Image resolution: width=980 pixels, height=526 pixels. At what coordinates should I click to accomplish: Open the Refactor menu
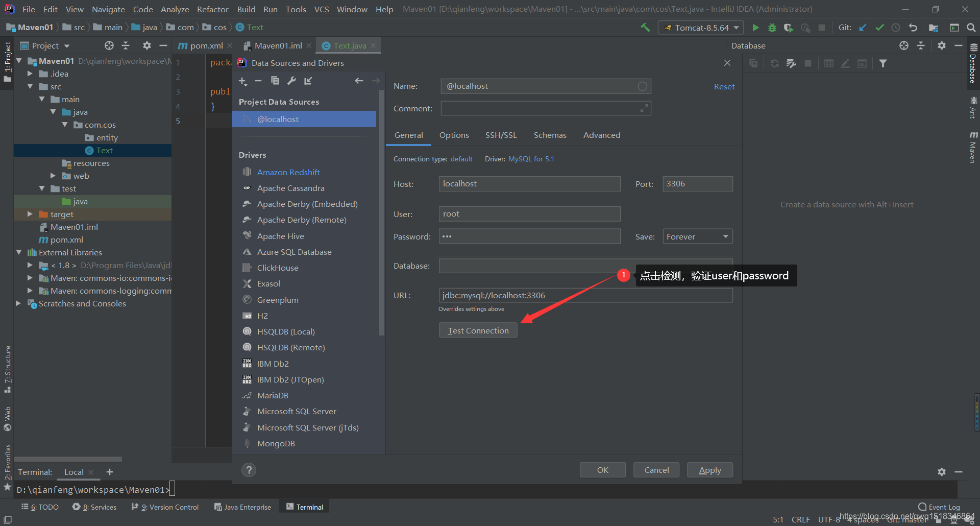click(213, 9)
